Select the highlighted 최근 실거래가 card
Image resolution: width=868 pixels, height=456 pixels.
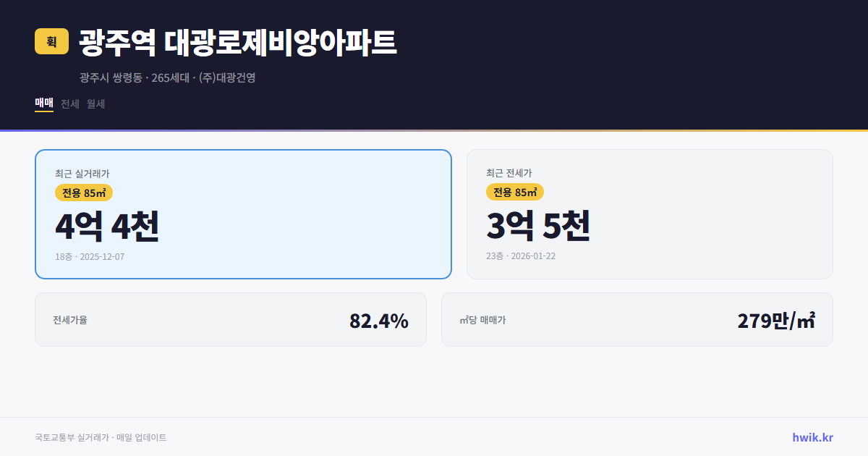243,214
